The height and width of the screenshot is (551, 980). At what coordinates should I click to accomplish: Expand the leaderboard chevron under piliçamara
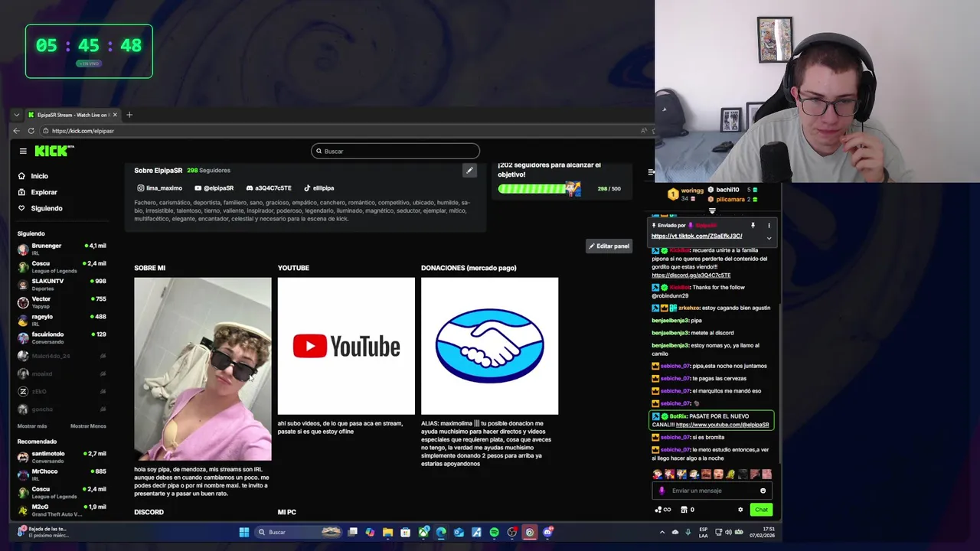712,211
